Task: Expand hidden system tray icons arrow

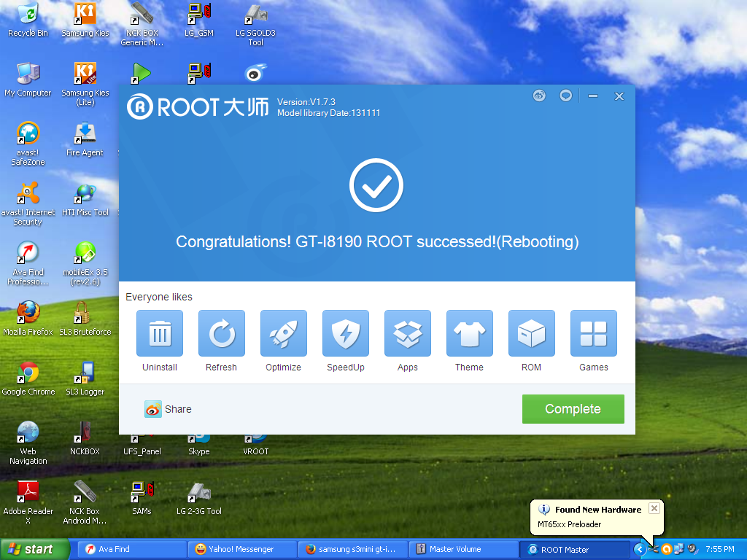Action: coord(640,549)
